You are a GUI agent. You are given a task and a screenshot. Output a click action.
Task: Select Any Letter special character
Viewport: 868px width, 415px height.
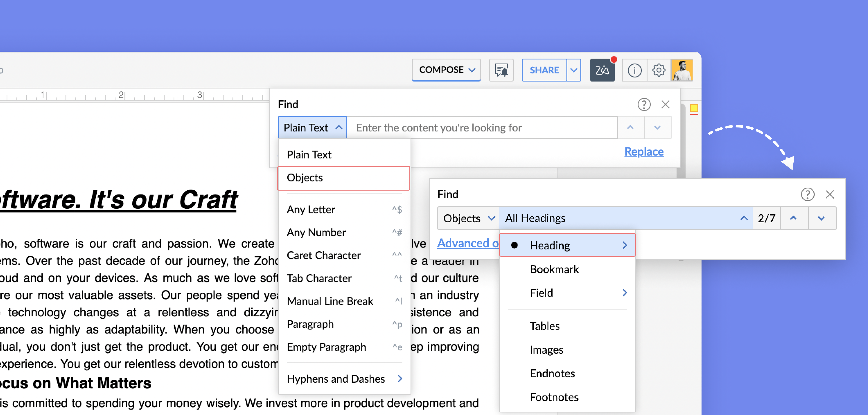click(344, 209)
